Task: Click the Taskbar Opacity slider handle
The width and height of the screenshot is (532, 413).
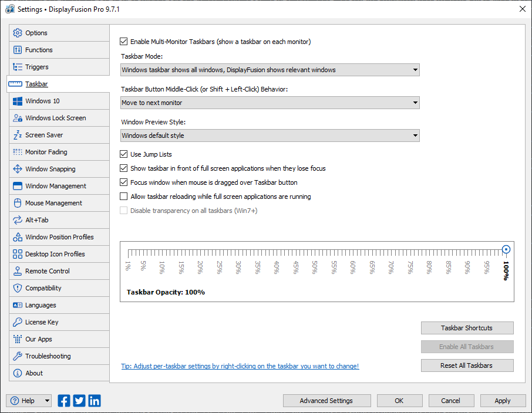Action: pyautogui.click(x=506, y=250)
